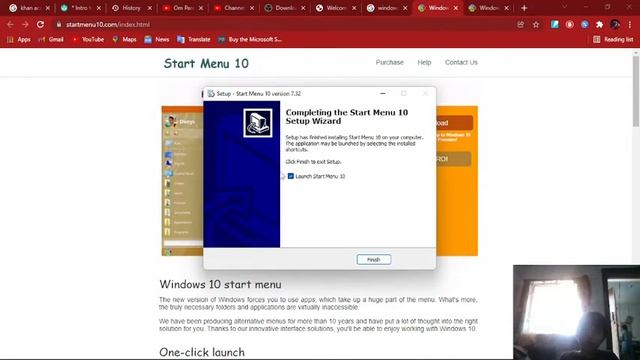Click the Setup wizard title bar icon
The image size is (640, 360).
(x=211, y=93)
